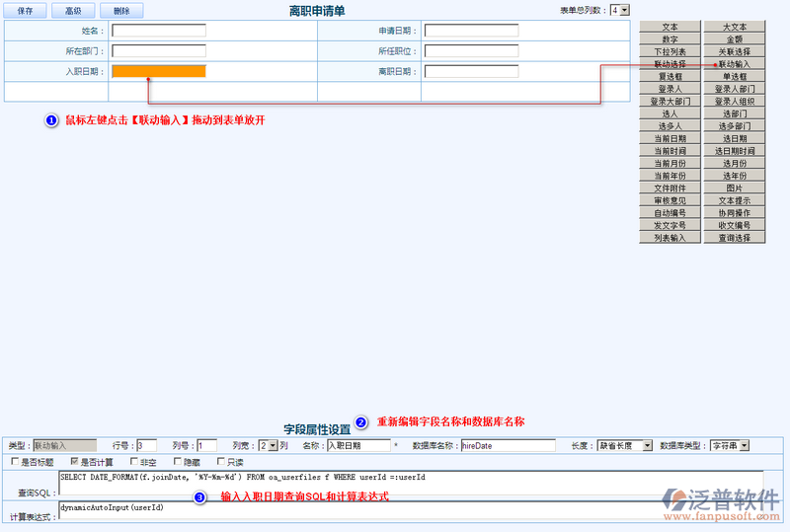This screenshot has height=532, width=790.
Task: Select the 选多部门 field type button
Action: 735,126
